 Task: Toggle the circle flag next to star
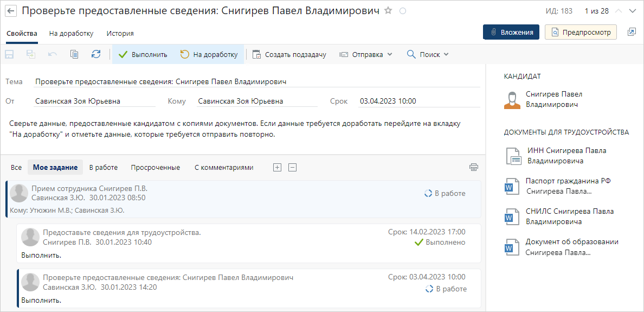pyautogui.click(x=403, y=11)
